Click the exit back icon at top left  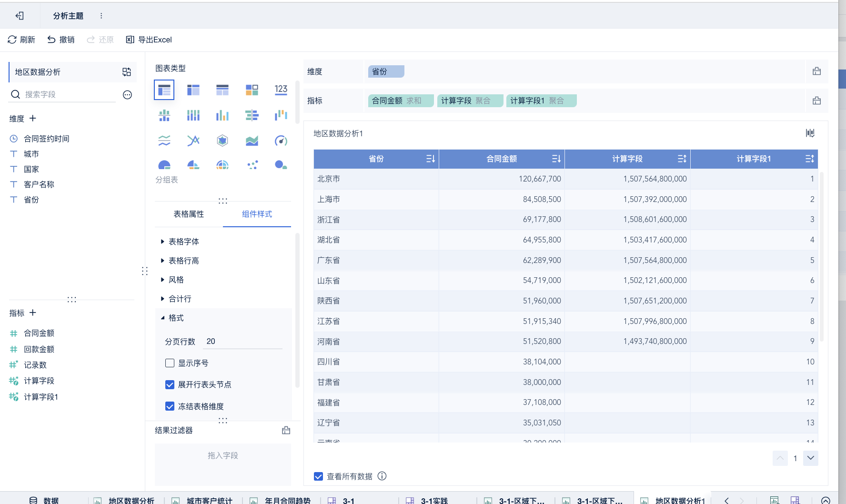[x=20, y=16]
